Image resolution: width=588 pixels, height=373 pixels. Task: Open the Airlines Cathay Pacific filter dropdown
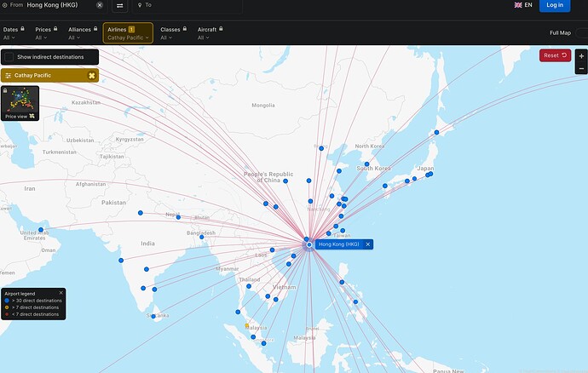[128, 33]
